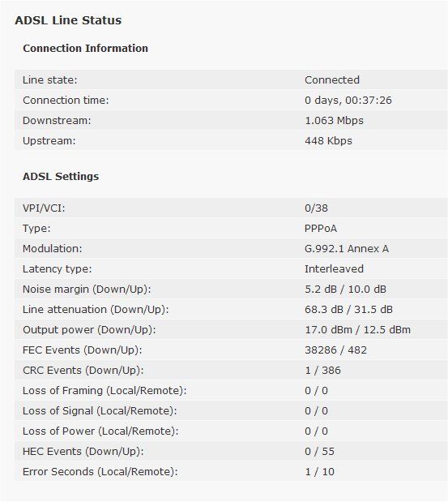Click the FEC Events value 38286 / 482
This screenshot has height=502, width=448.
[335, 350]
